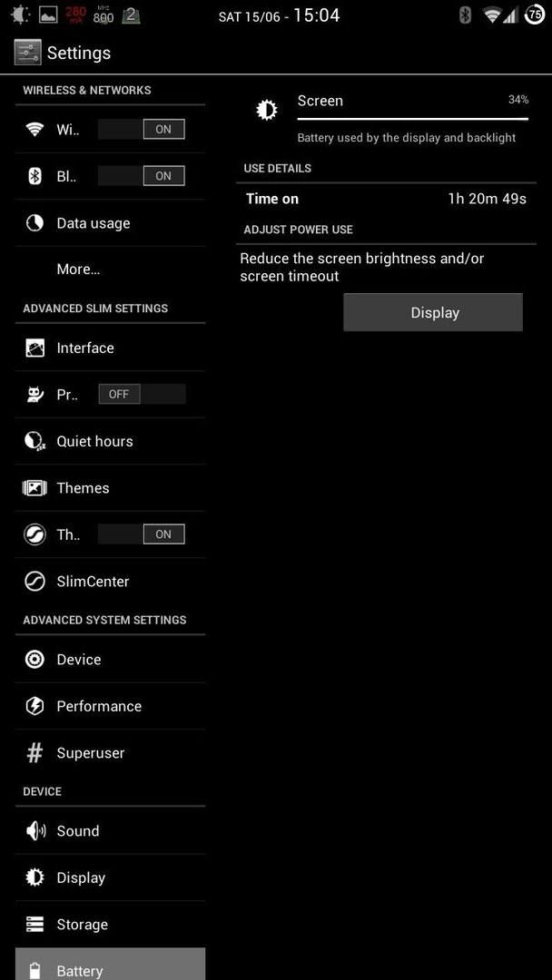Open the Interface settings icon
The width and height of the screenshot is (552, 980).
[x=34, y=348]
